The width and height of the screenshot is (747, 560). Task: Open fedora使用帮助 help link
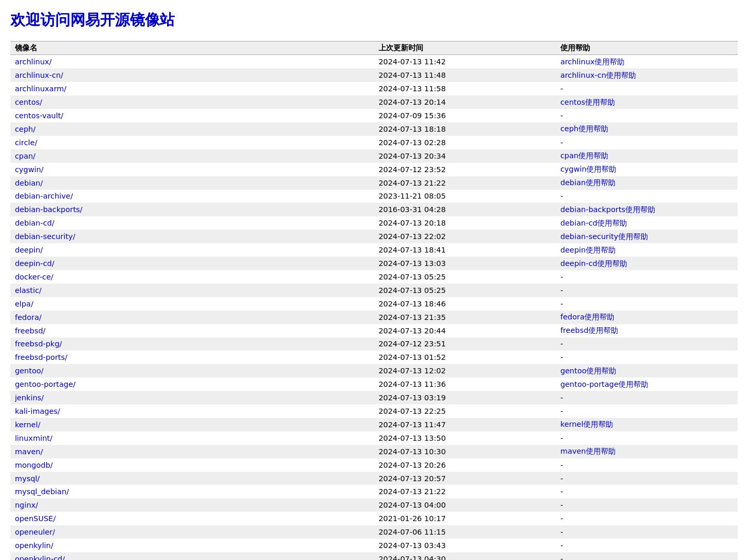pyautogui.click(x=587, y=317)
